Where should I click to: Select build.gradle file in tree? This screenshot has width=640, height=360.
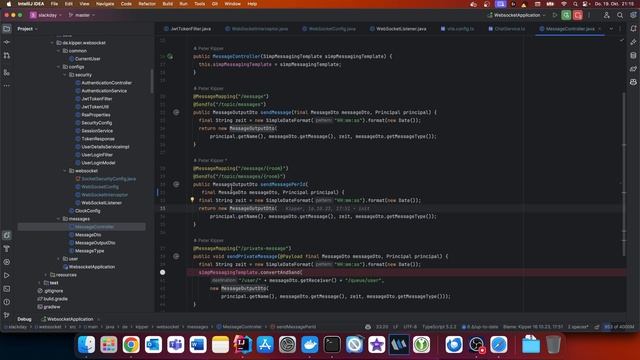(x=56, y=299)
